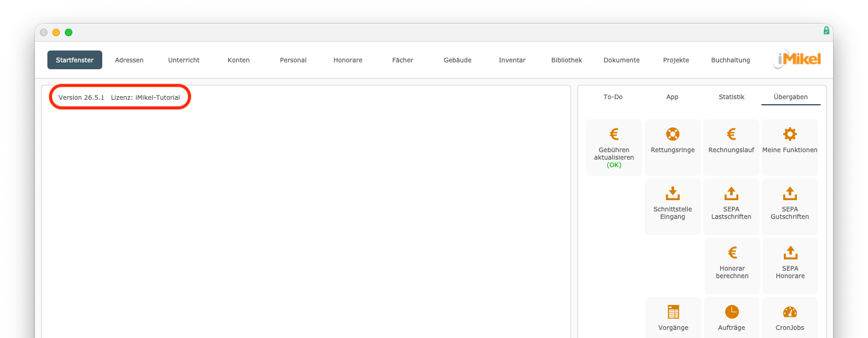The width and height of the screenshot is (868, 338).
Task: Start Rechnungslauf via its euro icon
Action: pos(731,133)
